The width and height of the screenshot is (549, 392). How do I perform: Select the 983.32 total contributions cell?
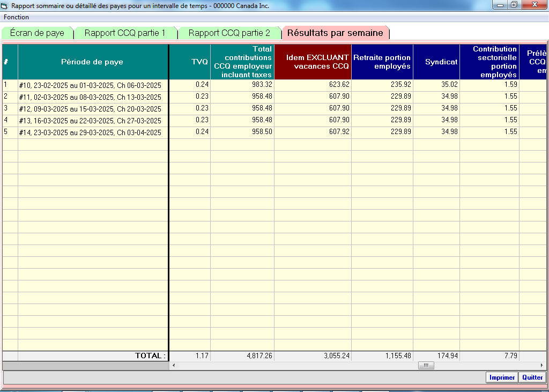click(242, 85)
